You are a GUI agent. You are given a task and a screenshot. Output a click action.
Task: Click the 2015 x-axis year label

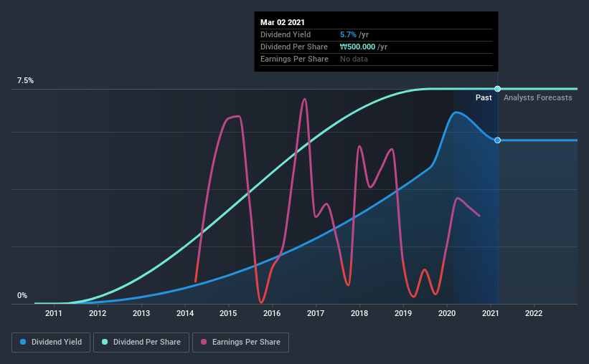tap(228, 313)
